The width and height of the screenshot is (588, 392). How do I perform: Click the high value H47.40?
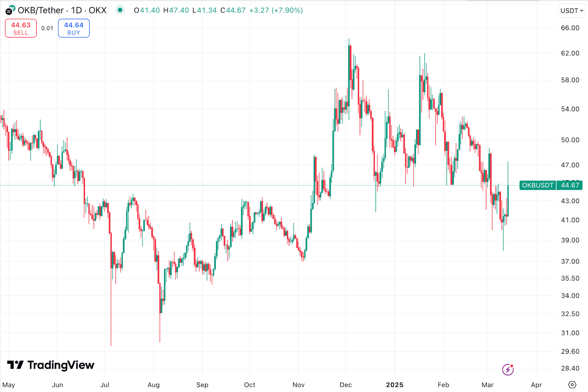(x=176, y=10)
